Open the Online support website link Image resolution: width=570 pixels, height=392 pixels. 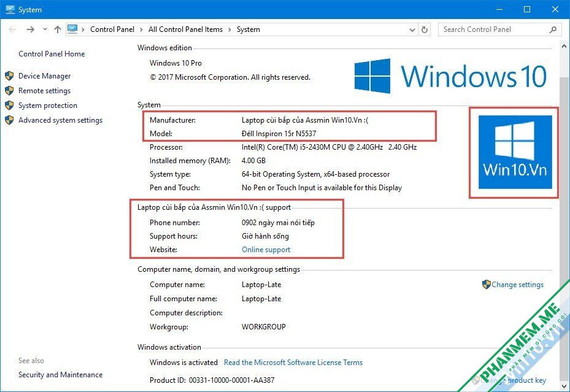(266, 250)
